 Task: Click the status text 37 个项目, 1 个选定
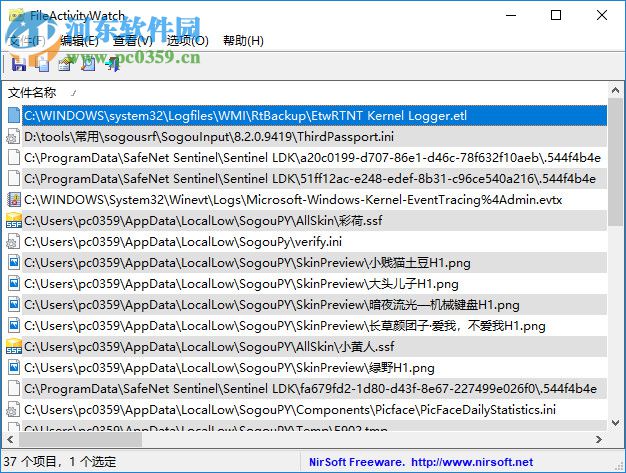click(60, 462)
